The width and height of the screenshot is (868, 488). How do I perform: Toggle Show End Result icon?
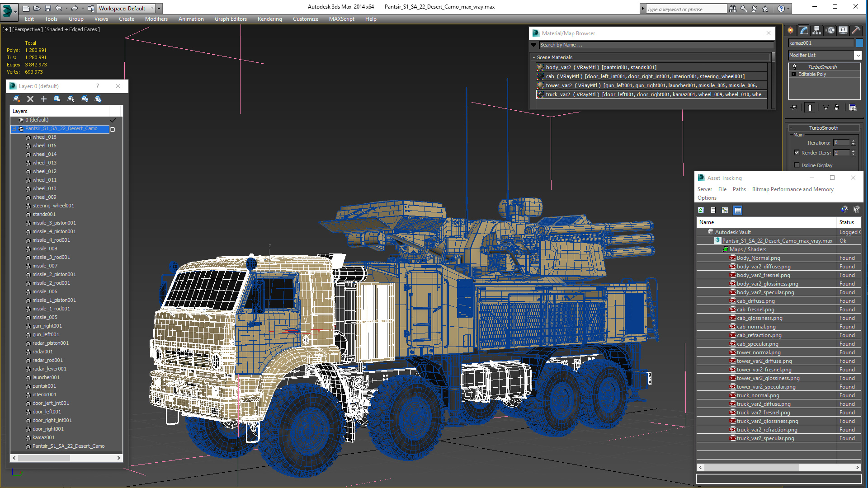(810, 108)
